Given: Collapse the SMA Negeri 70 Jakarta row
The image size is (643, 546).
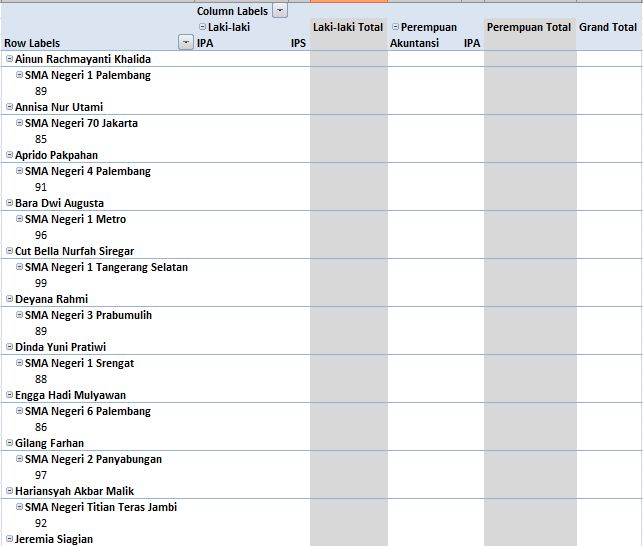Looking at the screenshot, I should 19,123.
